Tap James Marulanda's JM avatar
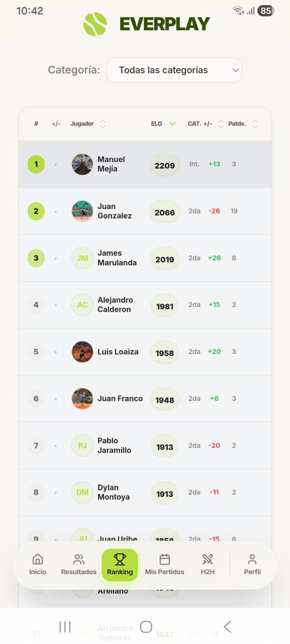This screenshot has height=644, width=290. [x=82, y=258]
